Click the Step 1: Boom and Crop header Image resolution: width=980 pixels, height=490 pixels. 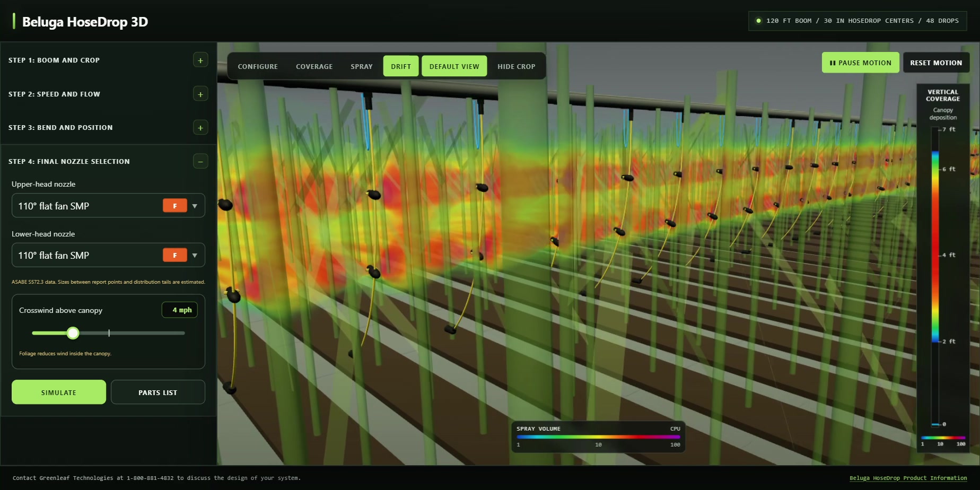point(54,60)
